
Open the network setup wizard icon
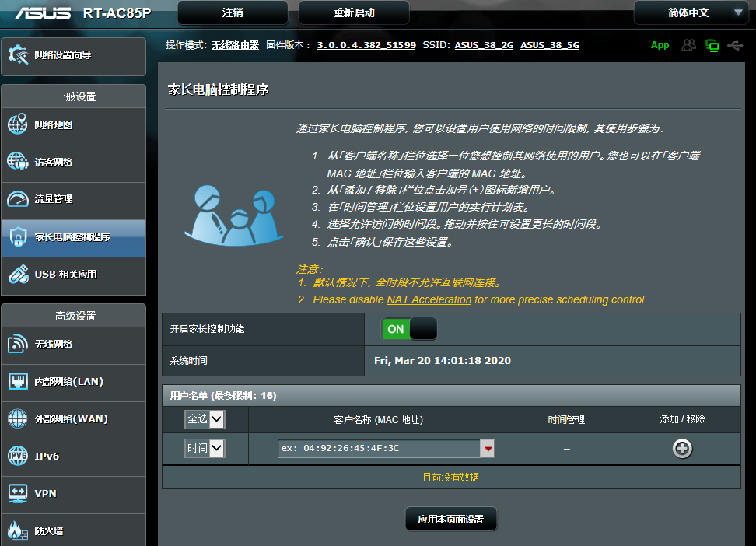pos(19,54)
